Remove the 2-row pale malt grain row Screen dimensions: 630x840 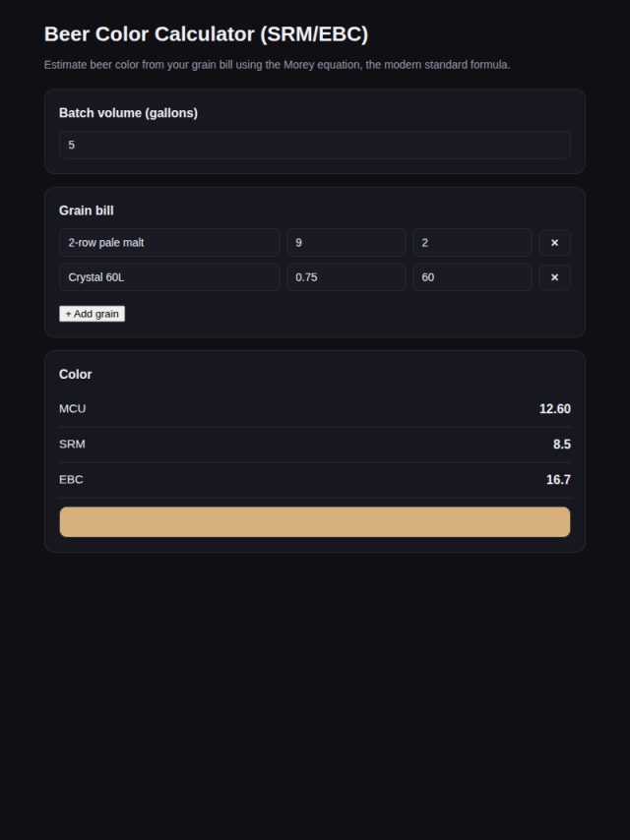tap(554, 243)
